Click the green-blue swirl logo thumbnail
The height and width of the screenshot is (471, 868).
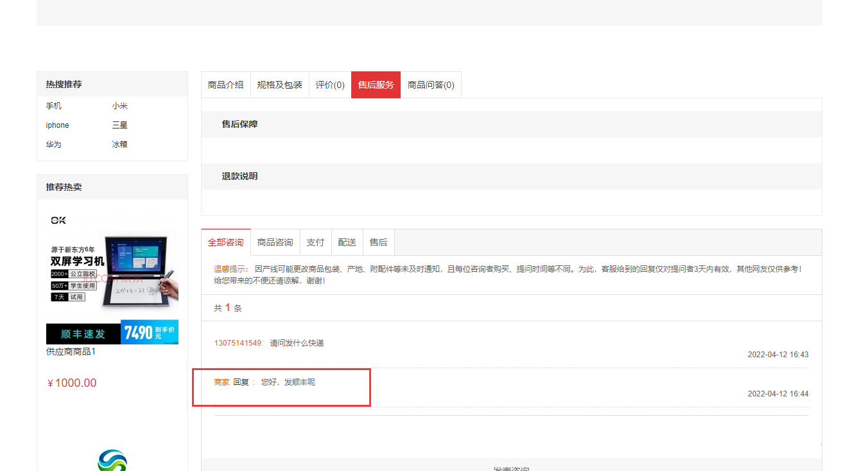click(112, 460)
